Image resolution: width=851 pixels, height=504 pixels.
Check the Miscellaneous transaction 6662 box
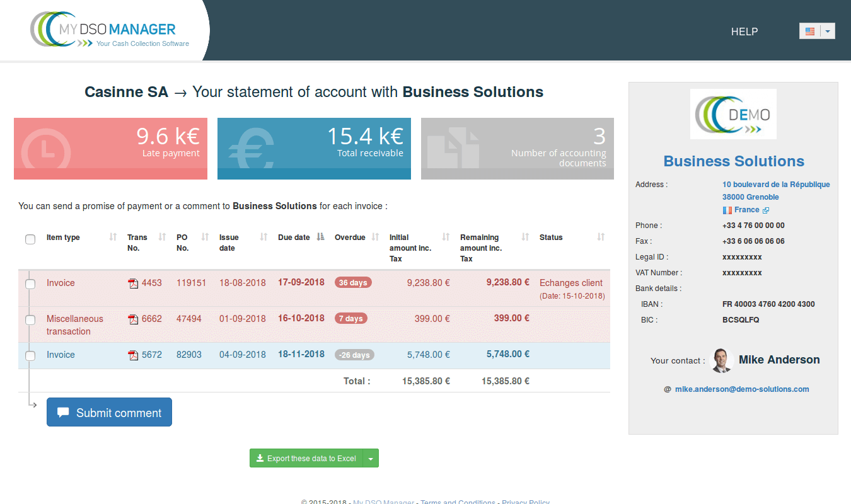(30, 320)
